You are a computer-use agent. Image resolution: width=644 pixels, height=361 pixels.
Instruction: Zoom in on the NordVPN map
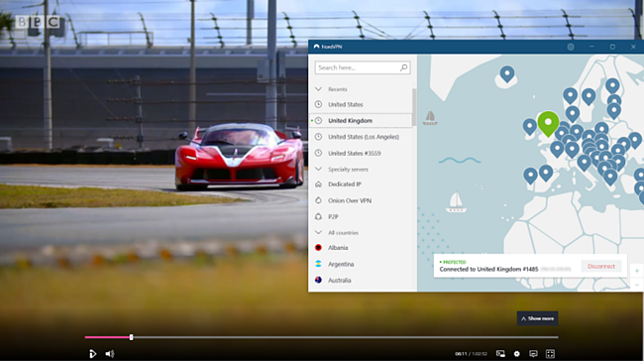pyautogui.click(x=637, y=271)
